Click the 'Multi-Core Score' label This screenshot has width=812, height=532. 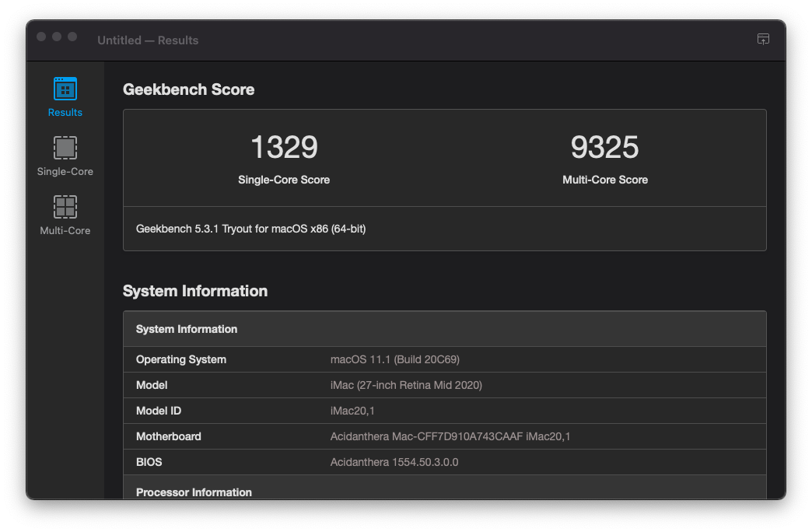[x=605, y=180]
